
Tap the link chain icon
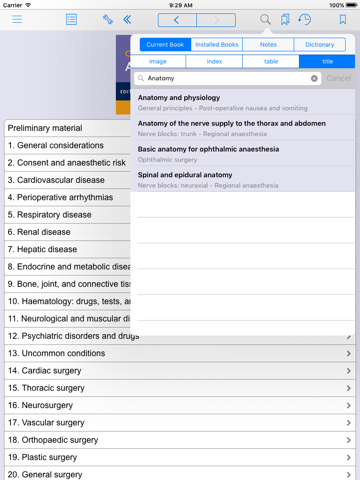click(x=108, y=19)
